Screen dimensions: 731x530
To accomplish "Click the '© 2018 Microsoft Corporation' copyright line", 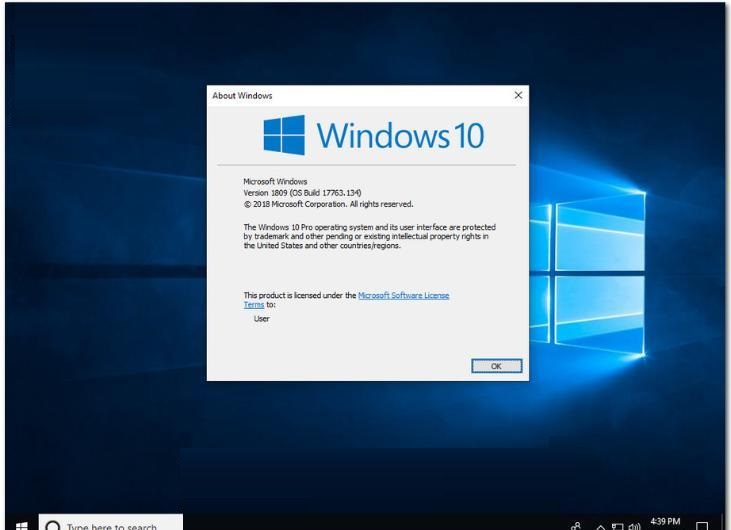I will pyautogui.click(x=328, y=204).
